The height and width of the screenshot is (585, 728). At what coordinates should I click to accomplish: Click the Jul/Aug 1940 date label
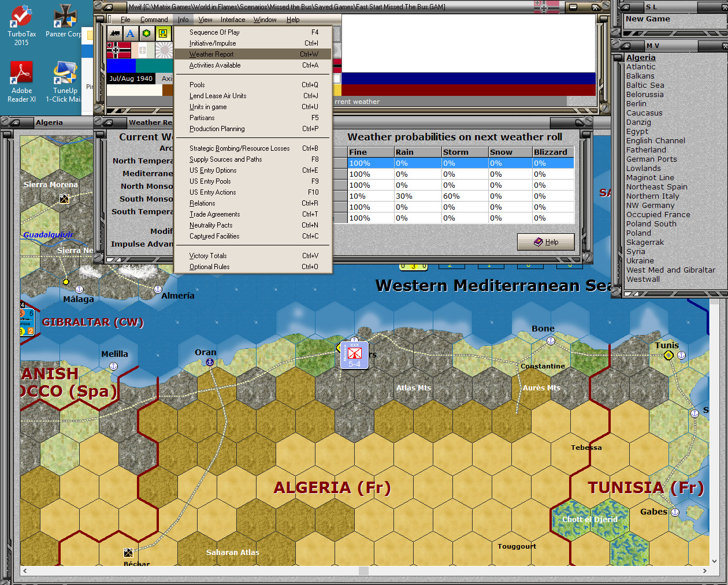point(131,79)
